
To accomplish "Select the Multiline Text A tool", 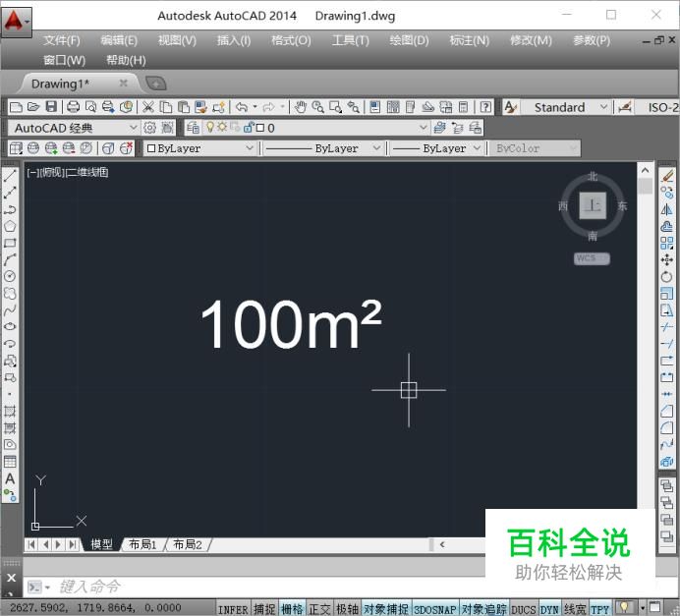I will 10,478.
